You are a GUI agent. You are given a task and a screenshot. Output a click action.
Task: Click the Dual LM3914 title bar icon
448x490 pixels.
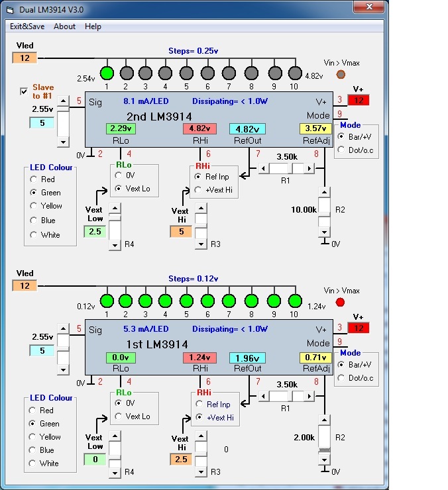click(11, 10)
